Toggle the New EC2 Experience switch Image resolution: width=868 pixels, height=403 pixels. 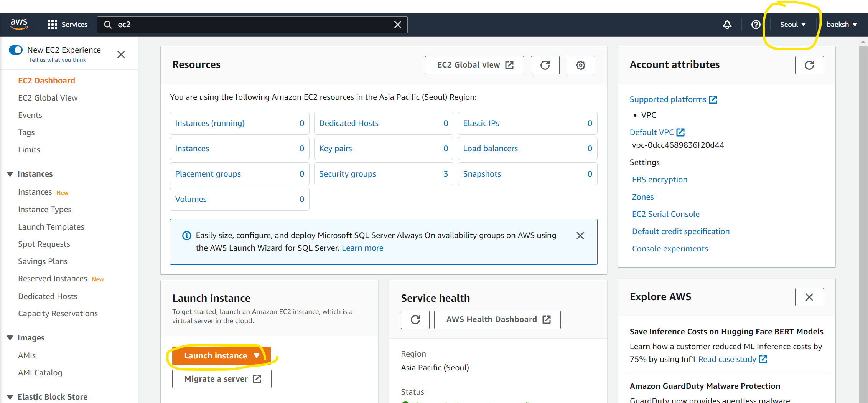(16, 50)
